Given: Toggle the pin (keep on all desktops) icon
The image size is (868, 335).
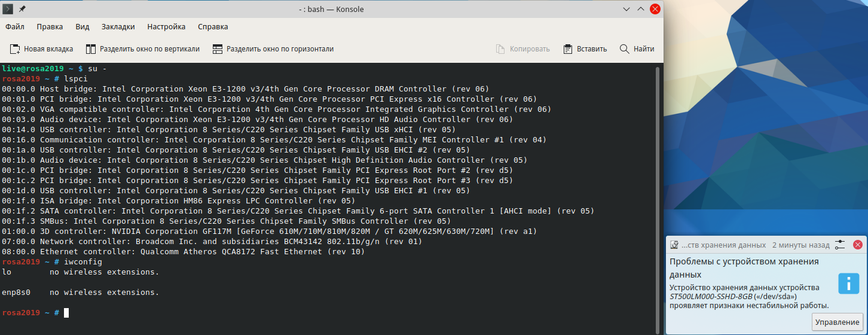Looking at the screenshot, I should (x=22, y=9).
